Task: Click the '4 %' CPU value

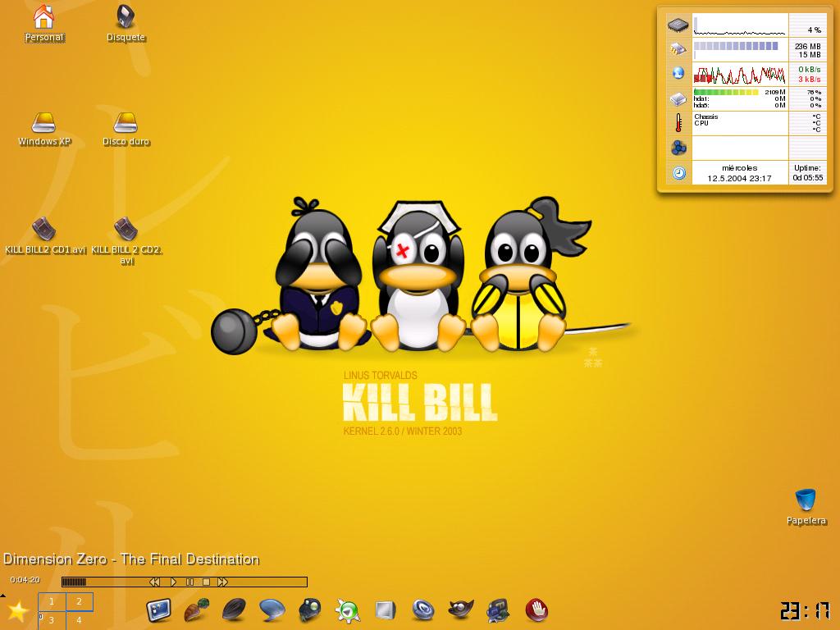Action: tap(815, 30)
